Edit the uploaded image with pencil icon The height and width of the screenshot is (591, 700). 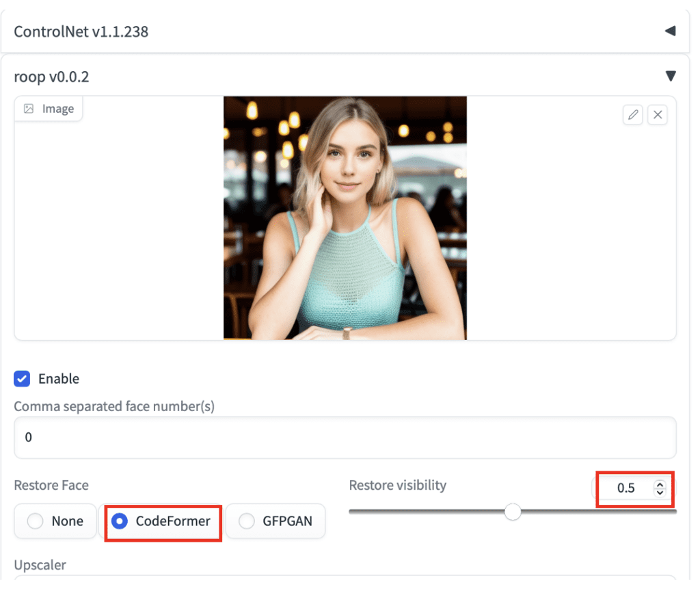632,115
